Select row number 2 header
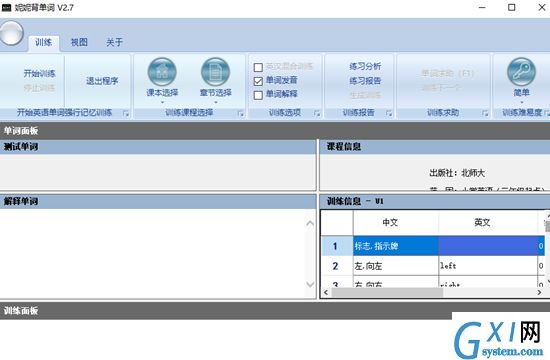Image resolution: width=550 pixels, height=360 pixels. pyautogui.click(x=337, y=266)
